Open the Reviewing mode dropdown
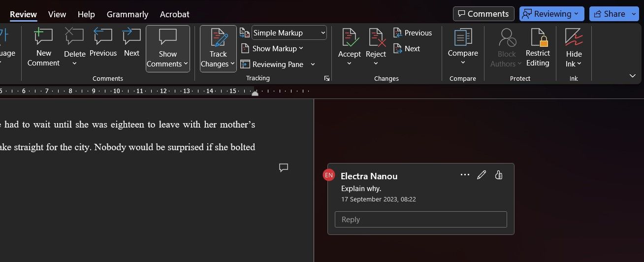The height and width of the screenshot is (262, 644). 551,14
